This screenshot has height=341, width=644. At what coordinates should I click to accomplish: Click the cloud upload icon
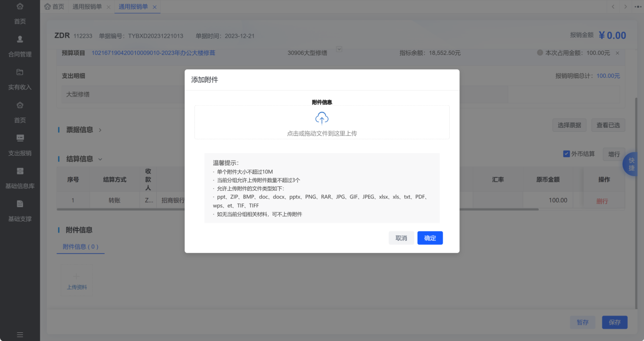(321, 118)
